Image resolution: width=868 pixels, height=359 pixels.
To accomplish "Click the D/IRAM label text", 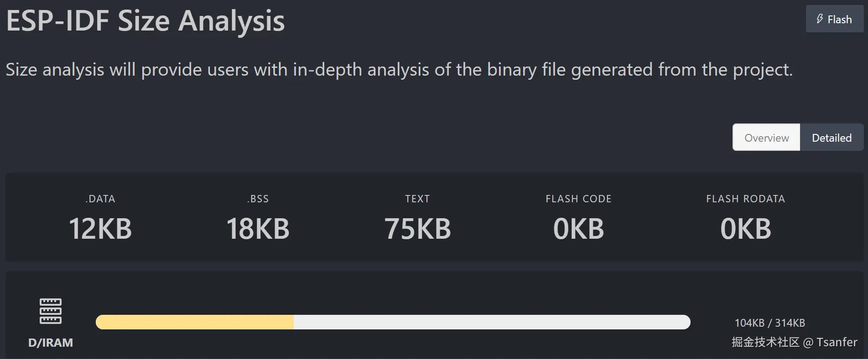I will click(x=51, y=343).
